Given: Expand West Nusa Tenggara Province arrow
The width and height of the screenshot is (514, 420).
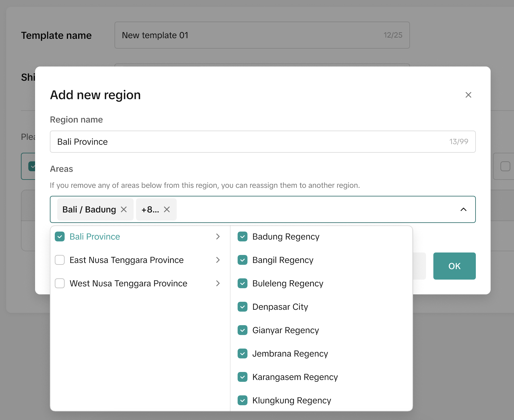Looking at the screenshot, I should click(x=218, y=283).
